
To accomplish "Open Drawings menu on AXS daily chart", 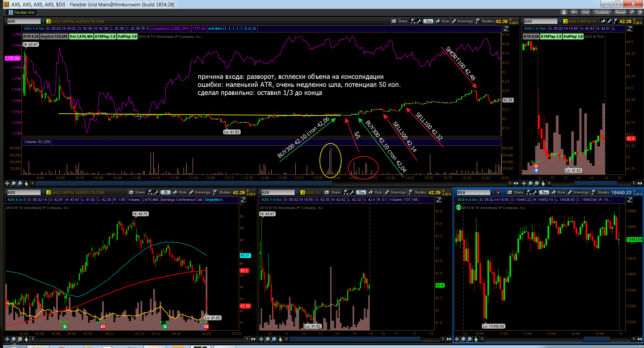I will [x=200, y=192].
